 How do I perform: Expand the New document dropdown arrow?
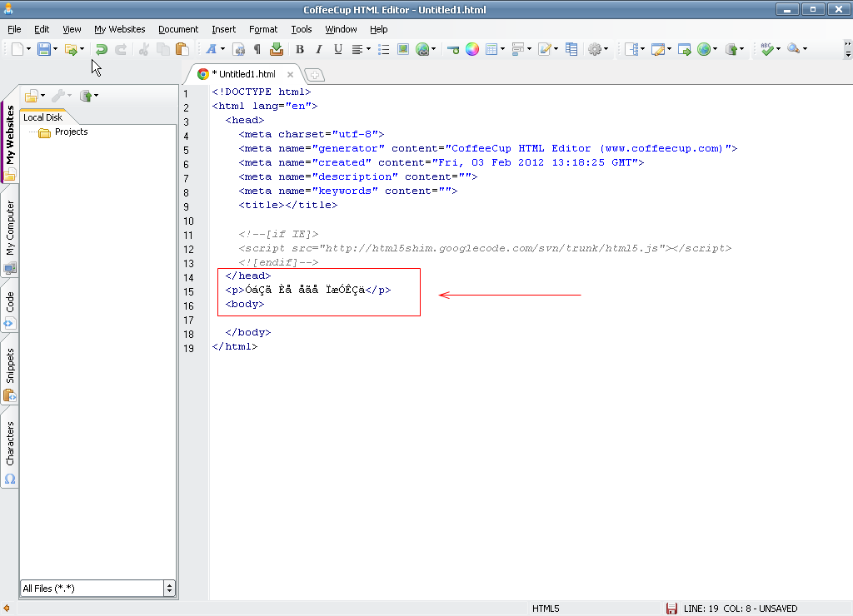[x=29, y=49]
